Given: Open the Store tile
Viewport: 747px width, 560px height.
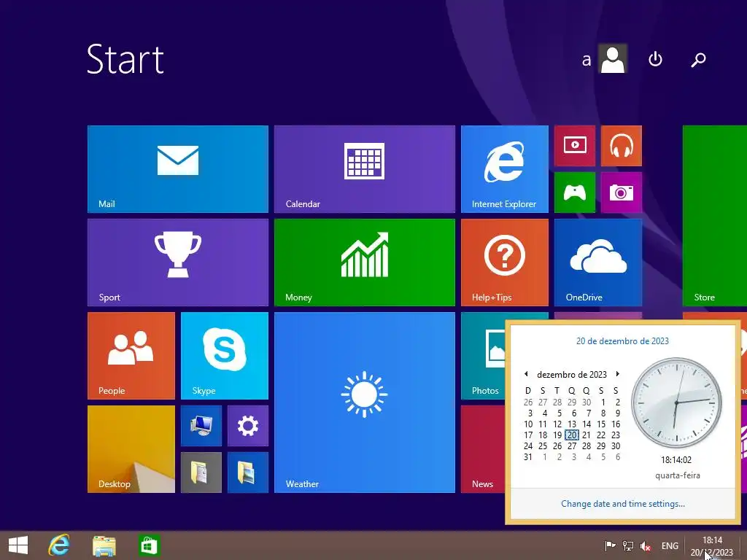Looking at the screenshot, I should click(x=715, y=216).
